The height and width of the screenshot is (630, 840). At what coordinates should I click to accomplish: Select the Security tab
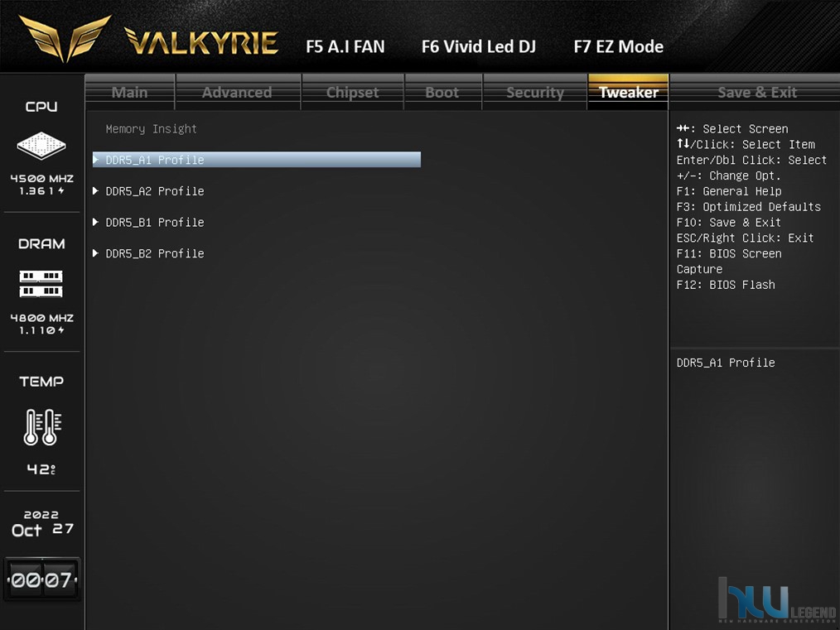click(535, 92)
